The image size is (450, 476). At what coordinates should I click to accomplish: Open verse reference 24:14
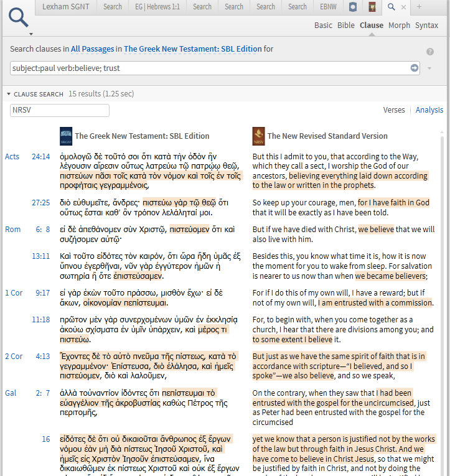pos(40,157)
